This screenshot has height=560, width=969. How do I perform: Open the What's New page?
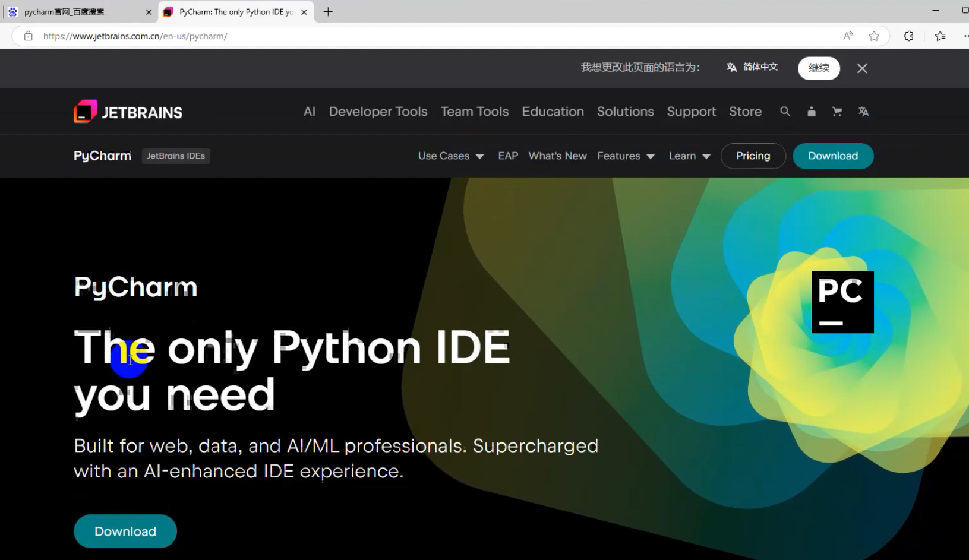tap(557, 156)
